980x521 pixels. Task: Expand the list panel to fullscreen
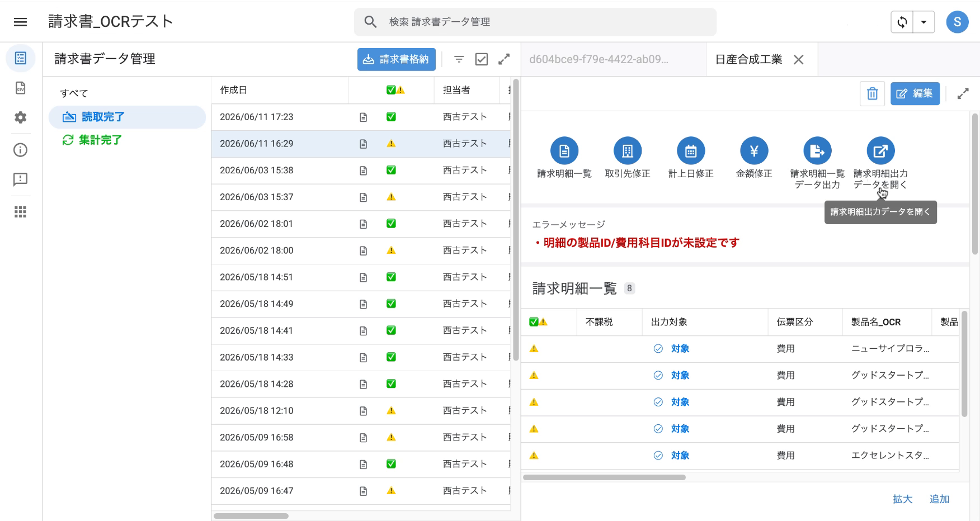504,59
